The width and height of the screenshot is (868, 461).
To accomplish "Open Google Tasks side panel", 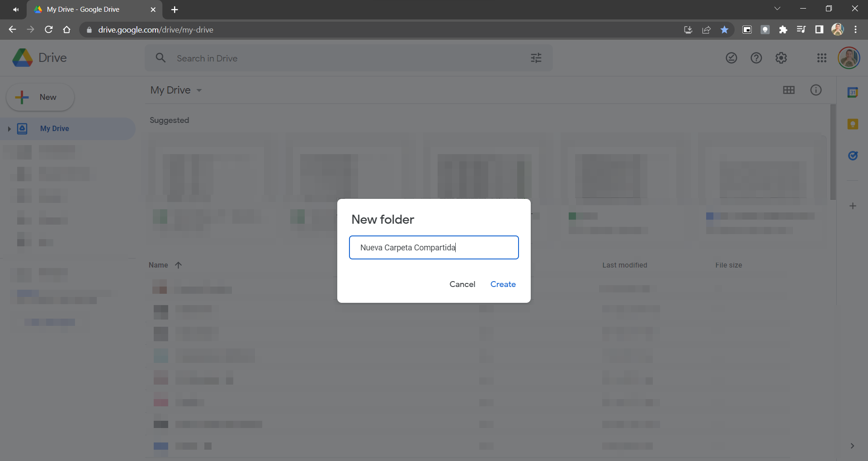I will pyautogui.click(x=853, y=155).
